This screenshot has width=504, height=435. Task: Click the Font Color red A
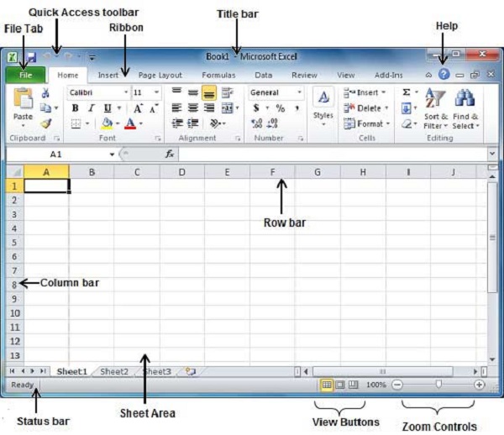click(x=130, y=123)
